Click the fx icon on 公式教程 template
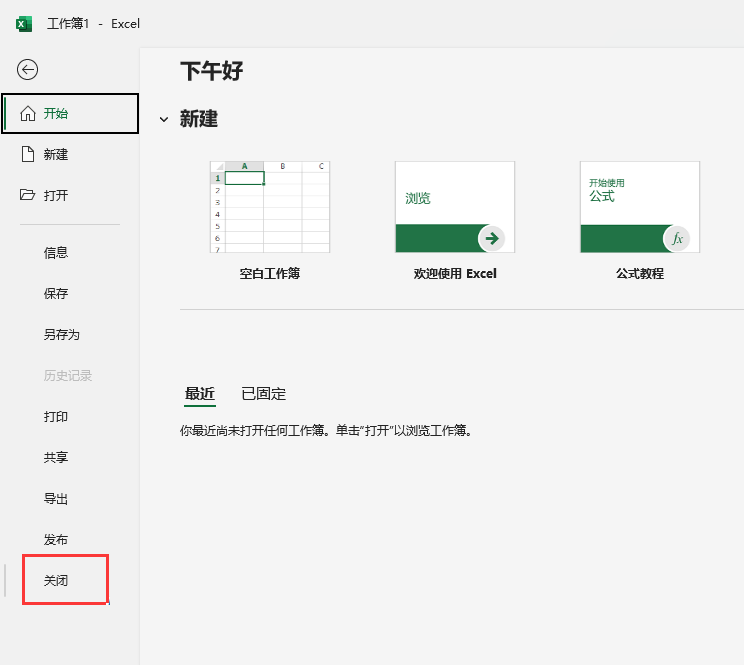The width and height of the screenshot is (744, 665). click(x=677, y=238)
